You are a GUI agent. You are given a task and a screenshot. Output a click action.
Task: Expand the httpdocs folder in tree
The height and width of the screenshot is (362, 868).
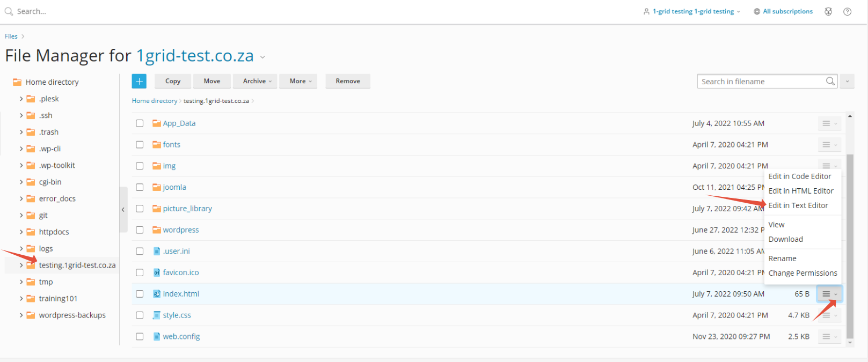tap(21, 232)
